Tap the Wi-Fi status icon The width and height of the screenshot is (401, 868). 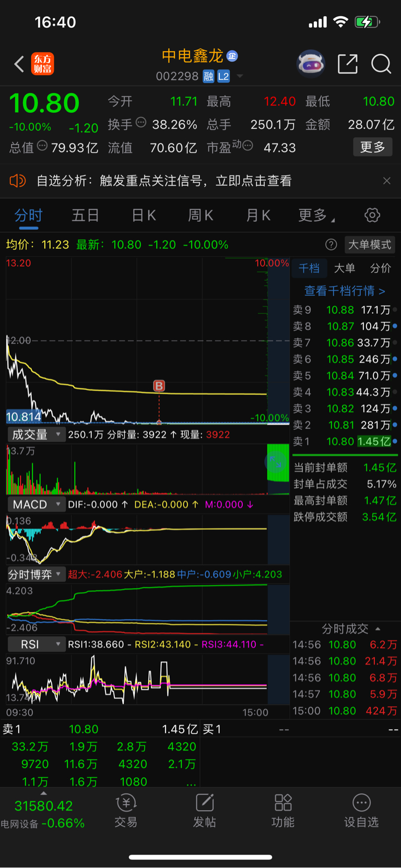[340, 22]
